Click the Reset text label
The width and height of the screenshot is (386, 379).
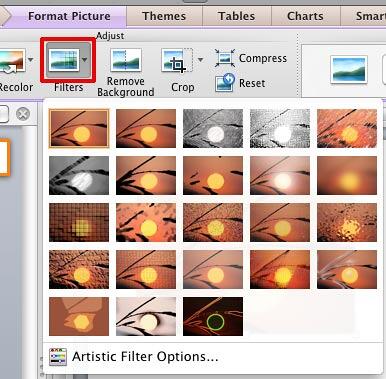point(252,83)
